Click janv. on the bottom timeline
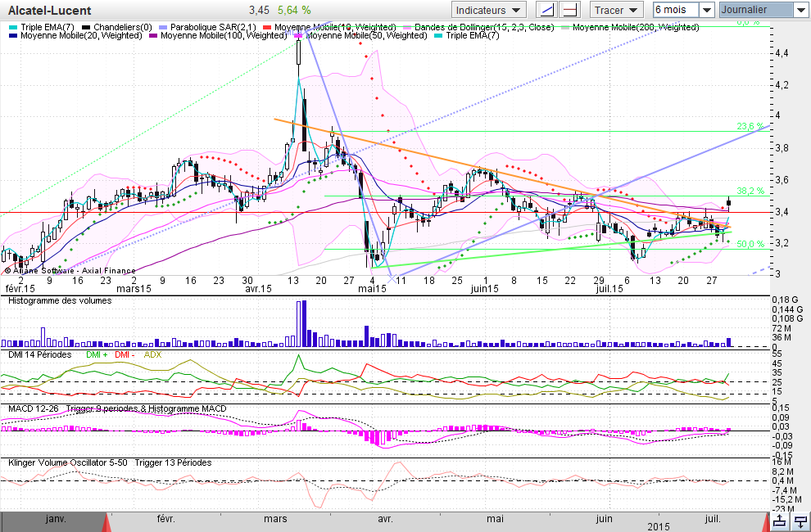Viewport: 811px width, 532px height. [56, 519]
